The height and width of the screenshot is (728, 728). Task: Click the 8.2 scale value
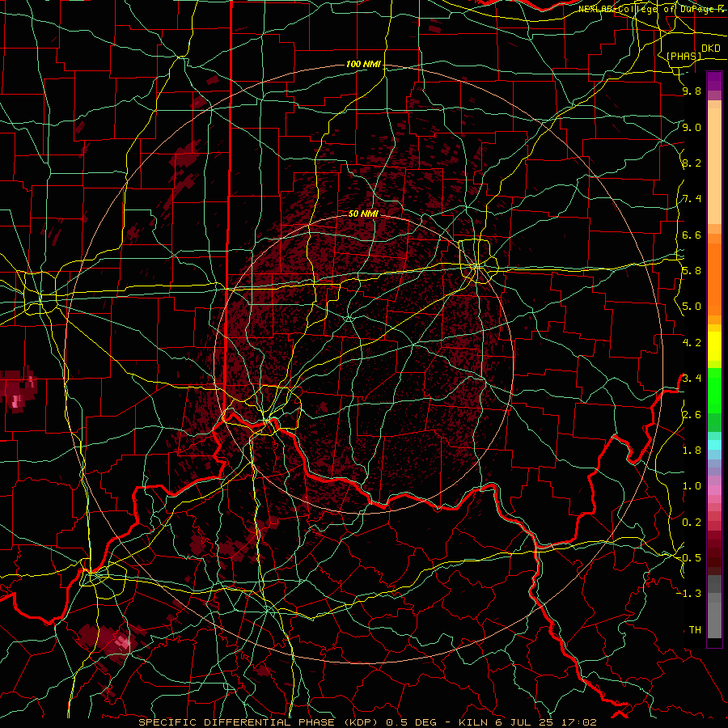click(x=692, y=163)
